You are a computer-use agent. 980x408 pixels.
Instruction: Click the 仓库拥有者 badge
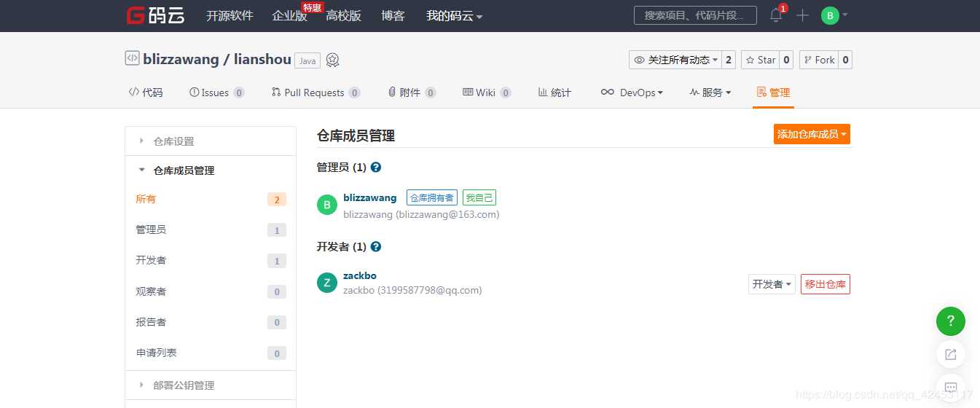[x=432, y=197]
